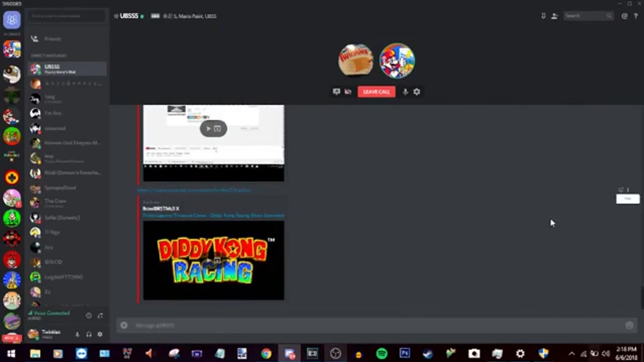Click the screen share icon in call controls

[x=336, y=92]
